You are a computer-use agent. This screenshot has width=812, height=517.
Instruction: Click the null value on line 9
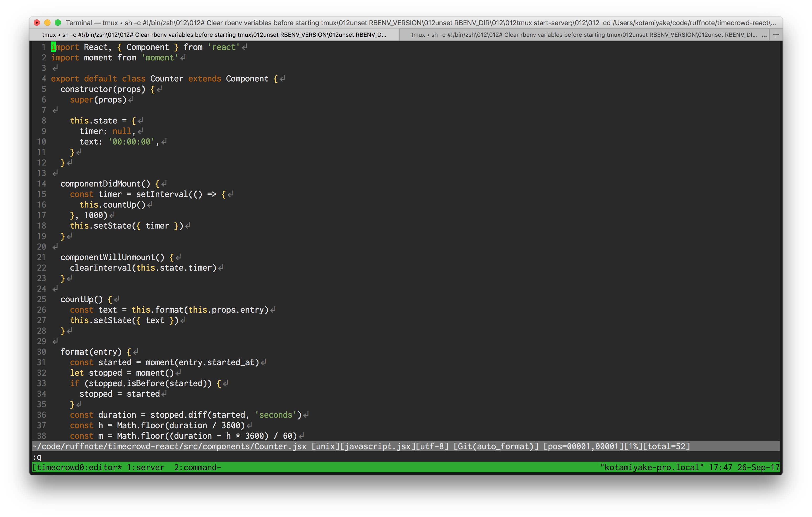tap(122, 131)
